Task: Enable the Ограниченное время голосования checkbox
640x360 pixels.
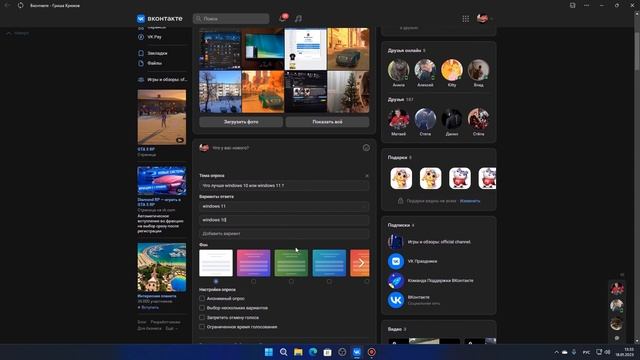Action: pos(202,327)
